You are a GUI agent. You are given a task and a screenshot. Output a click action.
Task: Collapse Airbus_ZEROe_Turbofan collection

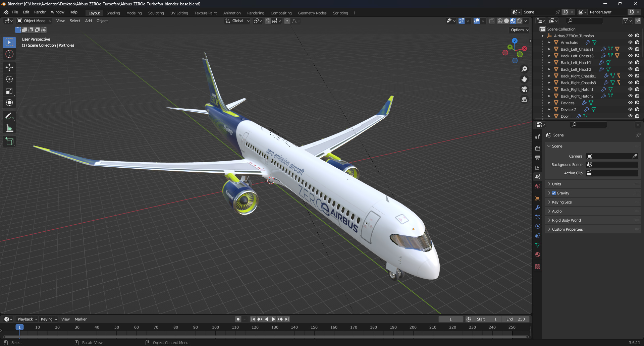542,36
